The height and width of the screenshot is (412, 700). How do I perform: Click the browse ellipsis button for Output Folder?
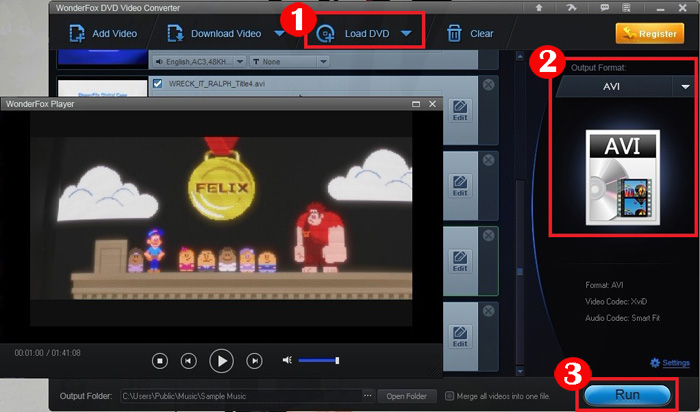367,396
